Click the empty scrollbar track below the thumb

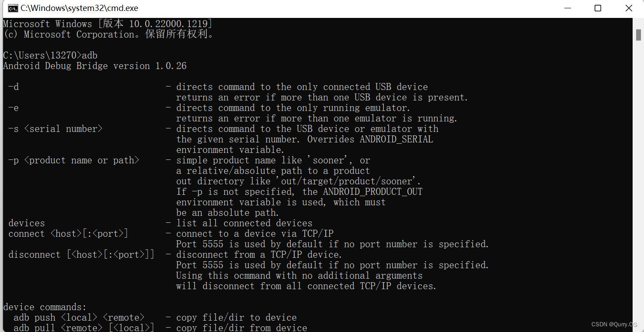638,183
